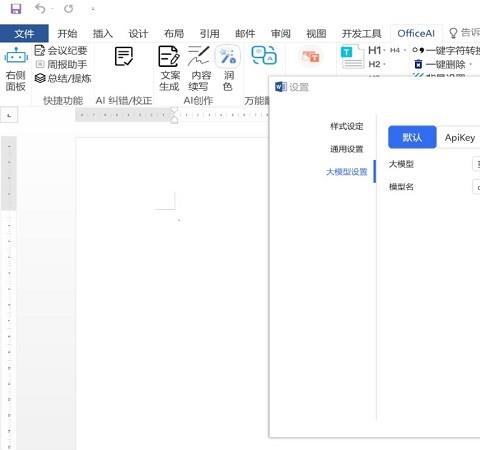Open the 模型名 dropdown field
The height and width of the screenshot is (450, 480).
(x=476, y=187)
